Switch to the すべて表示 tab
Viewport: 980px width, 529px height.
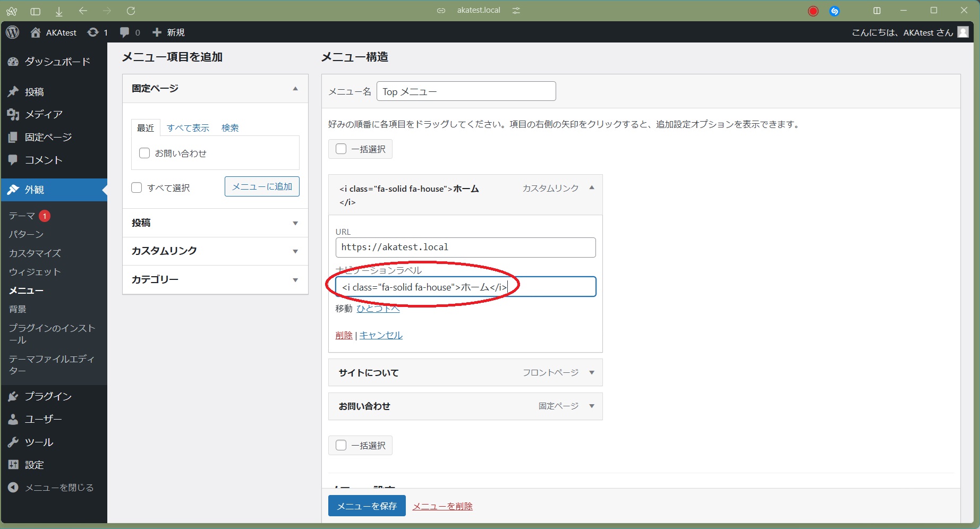pyautogui.click(x=188, y=128)
